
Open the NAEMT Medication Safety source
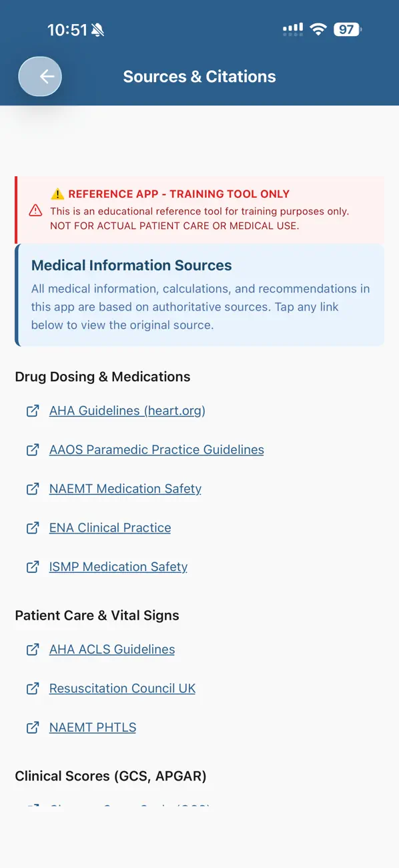[125, 488]
